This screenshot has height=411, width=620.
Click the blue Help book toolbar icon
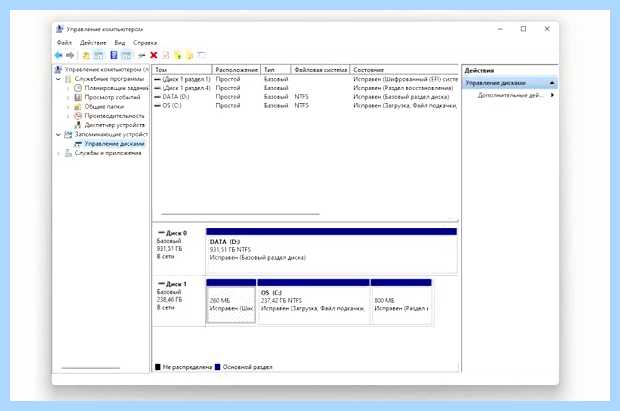tap(114, 55)
